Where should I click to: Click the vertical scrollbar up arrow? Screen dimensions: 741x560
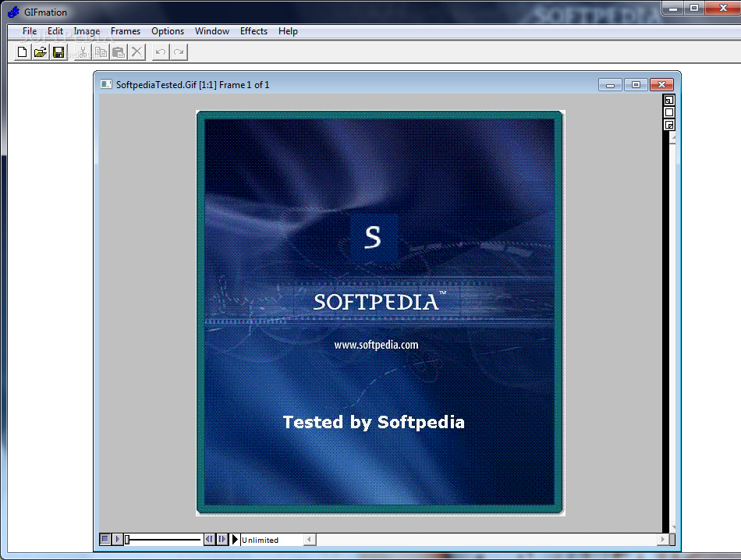point(673,137)
